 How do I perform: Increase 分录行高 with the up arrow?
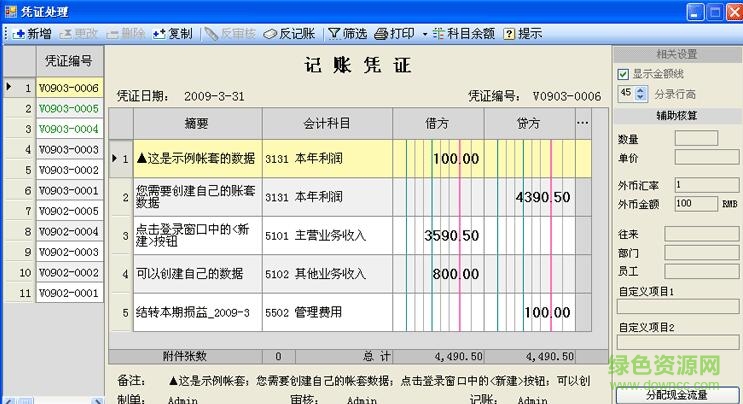tap(641, 90)
